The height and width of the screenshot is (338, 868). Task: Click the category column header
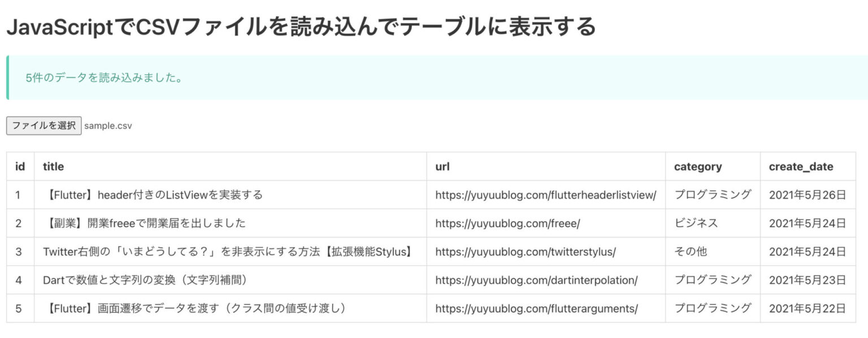697,167
